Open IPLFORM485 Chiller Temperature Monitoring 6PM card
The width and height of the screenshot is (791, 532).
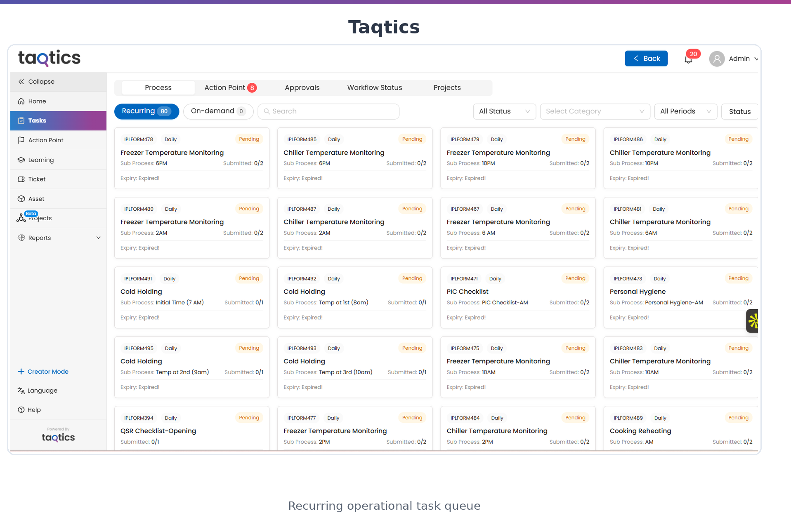(x=355, y=158)
